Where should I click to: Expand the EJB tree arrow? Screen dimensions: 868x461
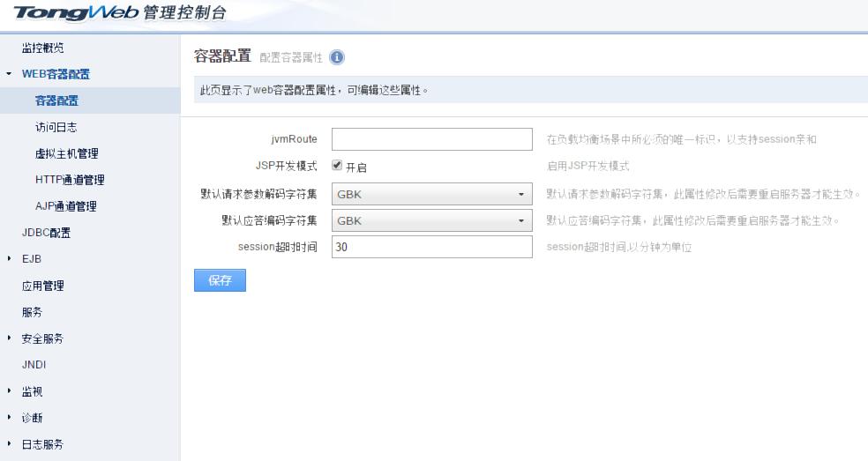(x=9, y=259)
